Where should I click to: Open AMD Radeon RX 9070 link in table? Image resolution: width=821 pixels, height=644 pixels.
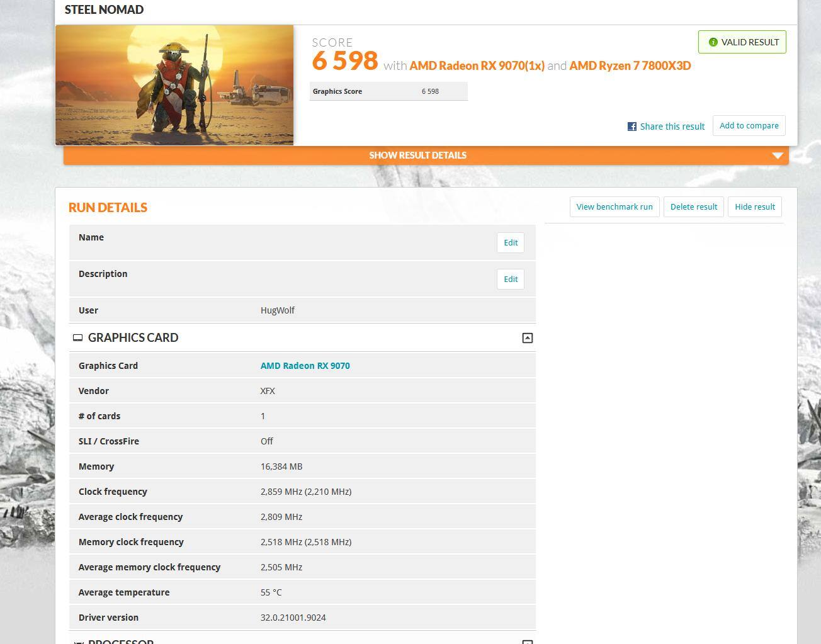pyautogui.click(x=305, y=366)
